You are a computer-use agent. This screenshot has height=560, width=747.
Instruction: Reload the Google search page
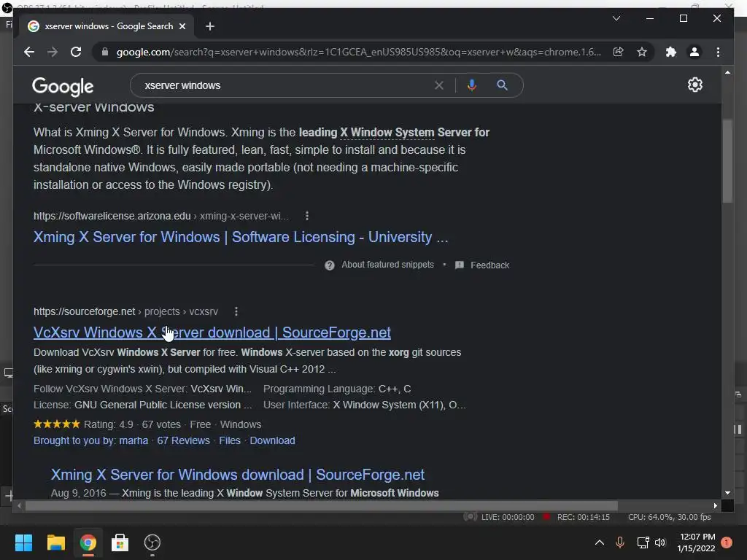76,52
